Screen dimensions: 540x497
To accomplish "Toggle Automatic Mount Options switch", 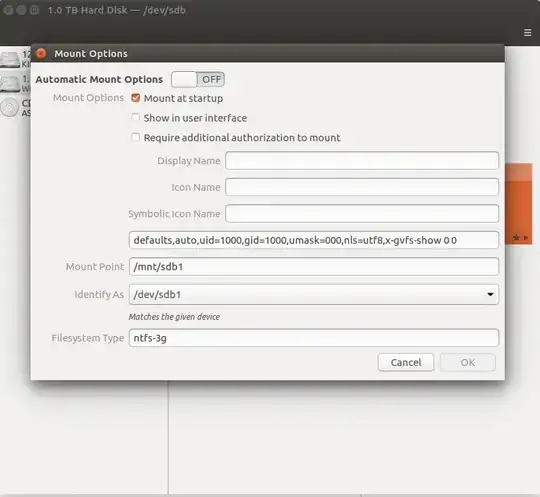I will tap(198, 80).
